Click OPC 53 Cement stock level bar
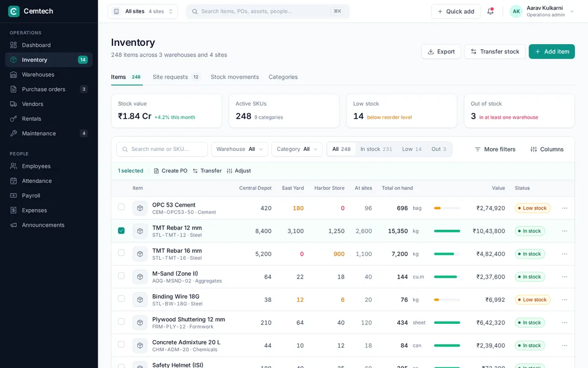This screenshot has width=588, height=368. click(x=447, y=208)
